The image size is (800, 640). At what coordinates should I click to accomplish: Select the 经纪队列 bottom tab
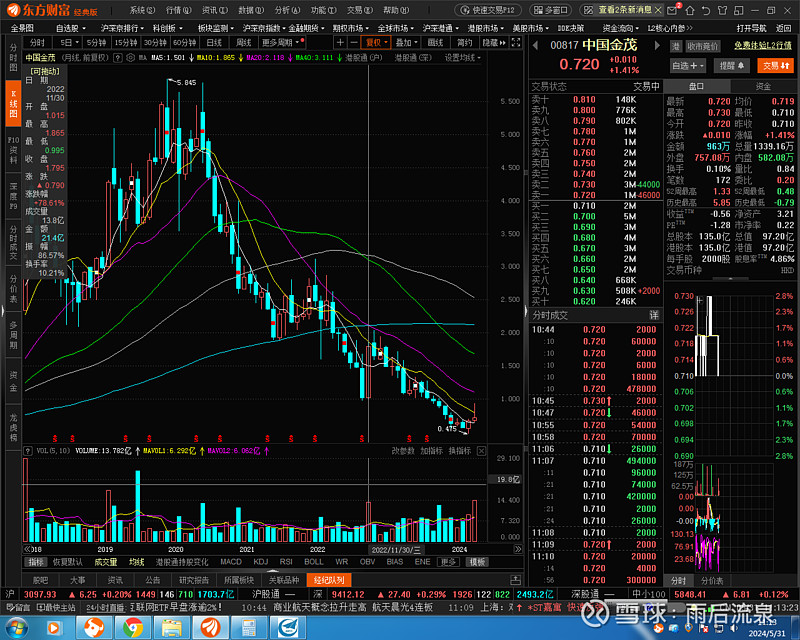328,579
